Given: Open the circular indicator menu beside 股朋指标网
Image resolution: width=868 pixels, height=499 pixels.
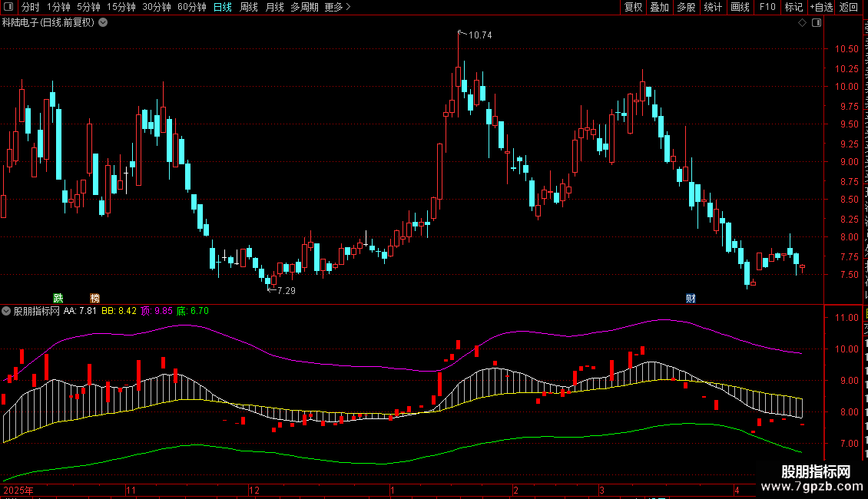Looking at the screenshot, I should pos(6,311).
